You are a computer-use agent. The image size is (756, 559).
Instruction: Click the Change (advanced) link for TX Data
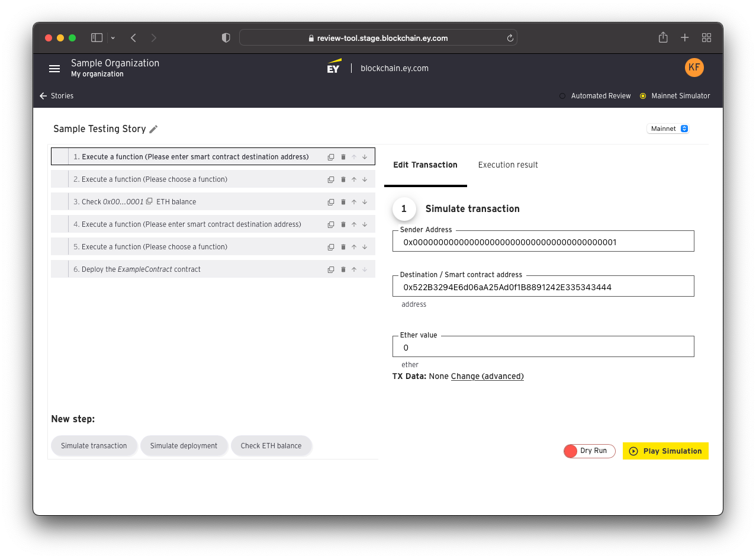pyautogui.click(x=487, y=376)
